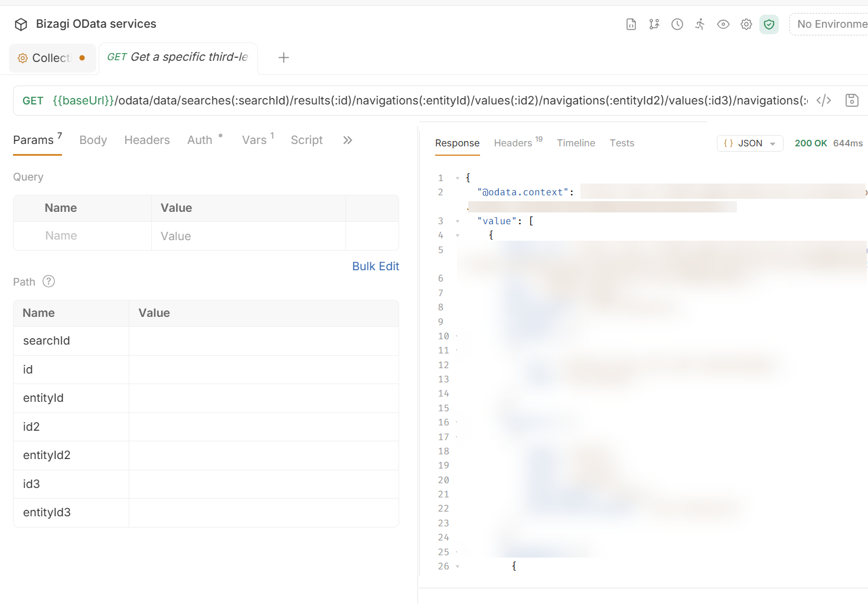Image resolution: width=868 pixels, height=616 pixels.
Task: Collapse the object fold arrow at line 26
Action: [x=458, y=566]
